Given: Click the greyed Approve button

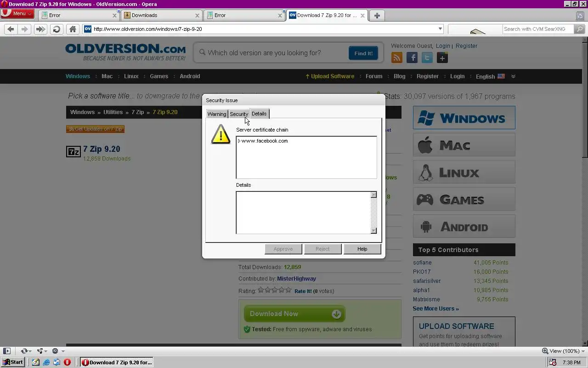Looking at the screenshot, I should coord(283,249).
